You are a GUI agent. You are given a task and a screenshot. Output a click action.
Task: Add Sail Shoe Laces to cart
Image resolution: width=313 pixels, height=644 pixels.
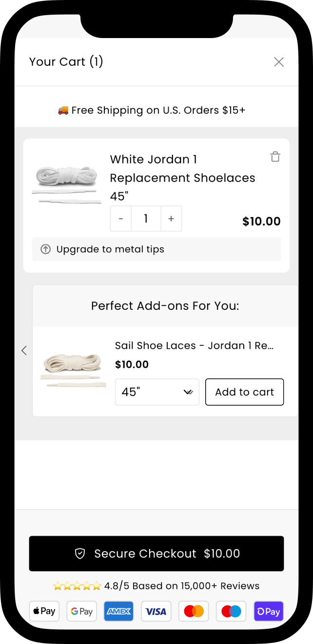pyautogui.click(x=244, y=392)
